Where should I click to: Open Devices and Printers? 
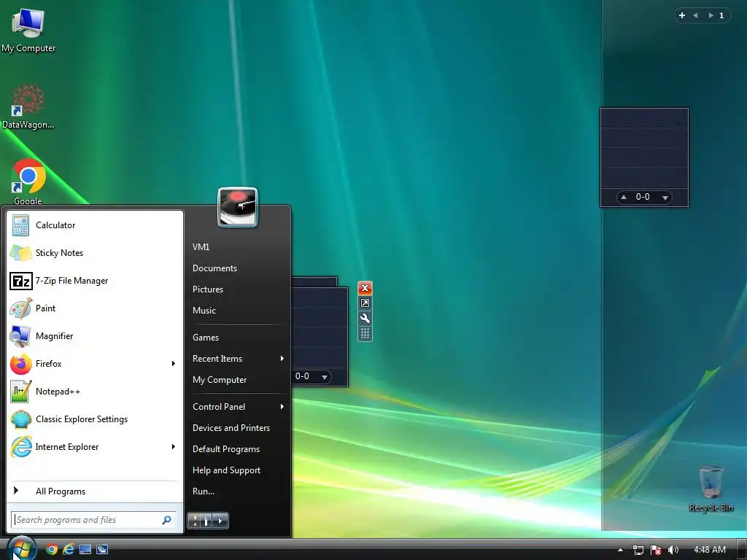click(x=238, y=427)
